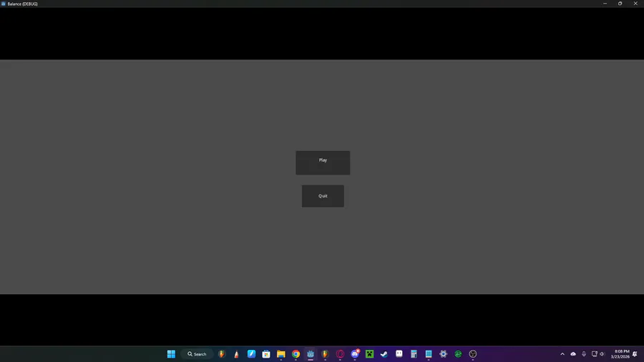Minimize the Balance (DEBUG) window

coord(605,4)
